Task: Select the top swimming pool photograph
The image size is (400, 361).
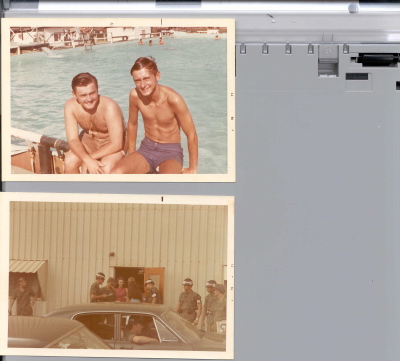Action: [x=118, y=100]
